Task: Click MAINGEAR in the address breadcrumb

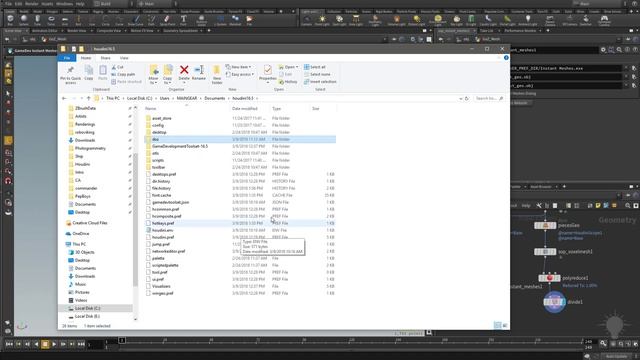Action: pyautogui.click(x=187, y=98)
